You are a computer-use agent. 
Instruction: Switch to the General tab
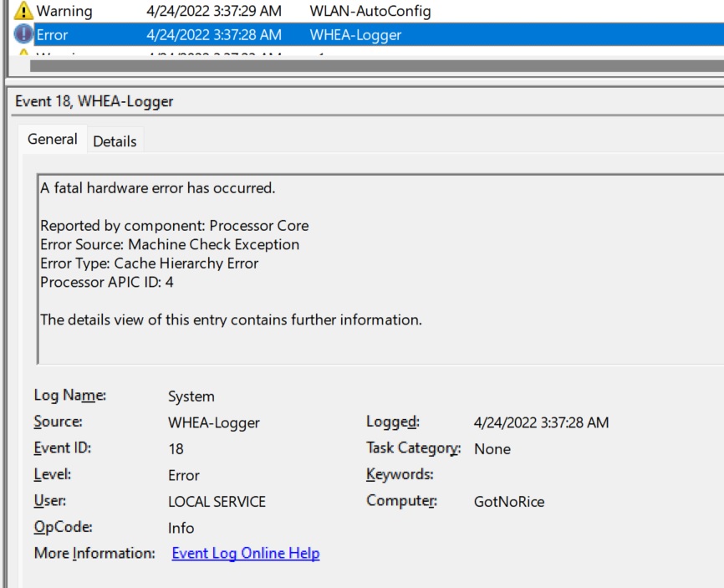pos(53,140)
